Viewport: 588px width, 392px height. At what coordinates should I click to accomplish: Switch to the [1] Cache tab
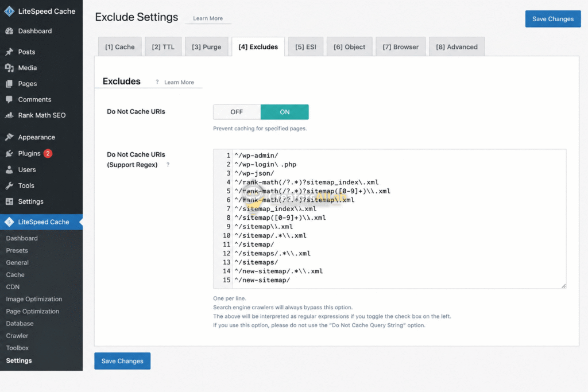tap(120, 47)
